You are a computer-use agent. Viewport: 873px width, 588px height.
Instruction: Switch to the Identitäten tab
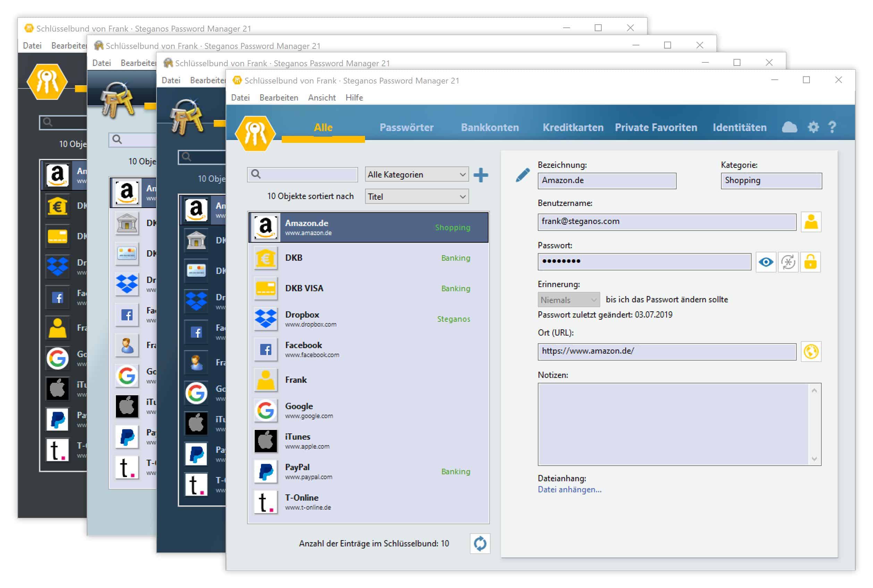click(x=739, y=128)
